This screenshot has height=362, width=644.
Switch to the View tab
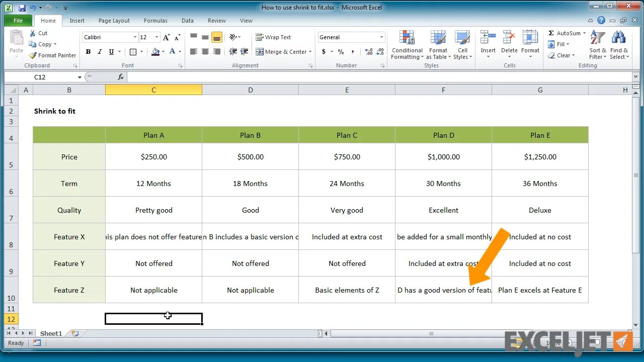[246, 21]
